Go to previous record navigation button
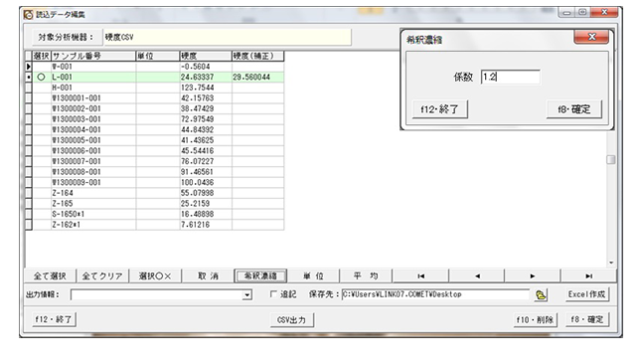The image size is (644, 364). [477, 276]
